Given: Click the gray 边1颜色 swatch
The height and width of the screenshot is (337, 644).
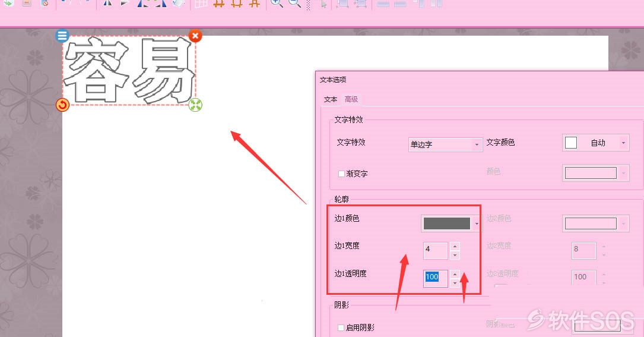Looking at the screenshot, I should click(446, 223).
